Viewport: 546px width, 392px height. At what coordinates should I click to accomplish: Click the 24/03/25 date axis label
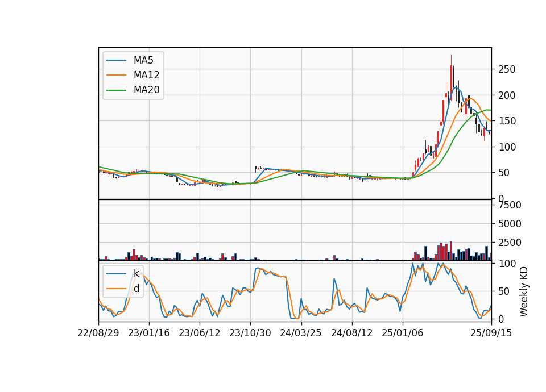[301, 333]
